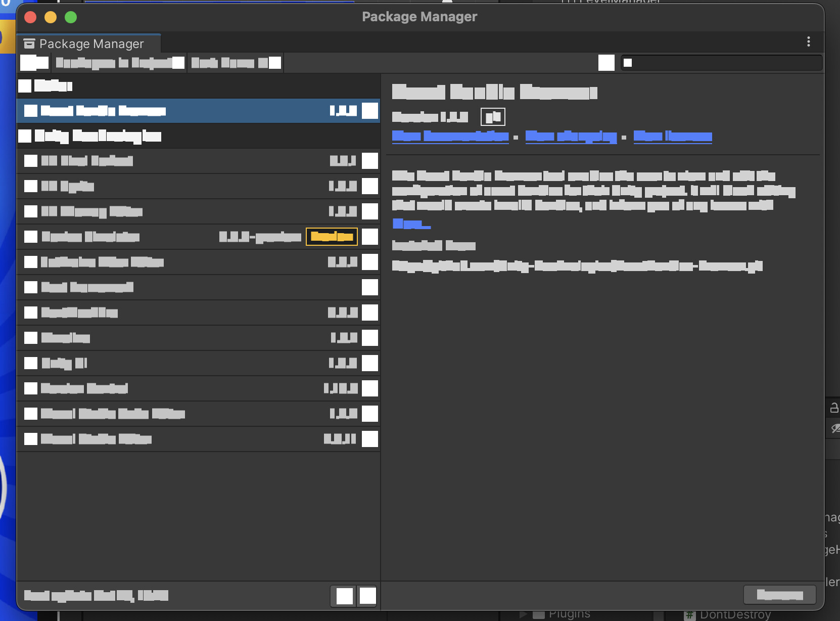
Task: Toggle the checkbox on the bottom-most package entry
Action: click(x=30, y=439)
